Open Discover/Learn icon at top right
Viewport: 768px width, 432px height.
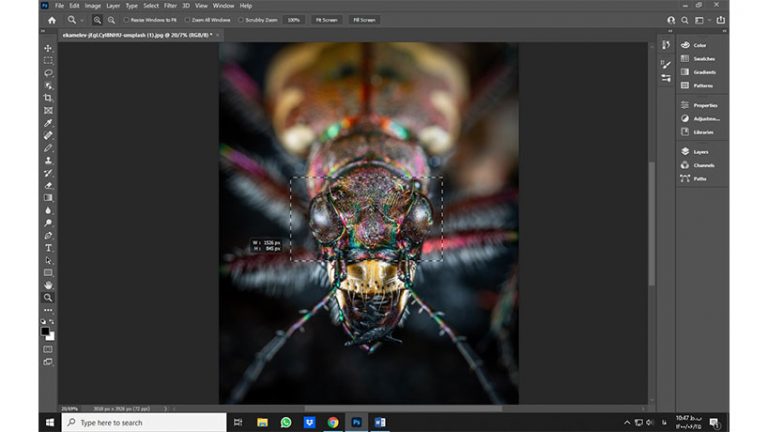[671, 20]
